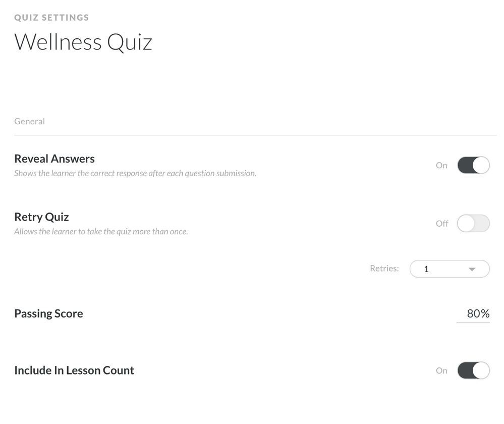Screen dimensions: 504x424
Task: Click the Passing Score setting label
Action: click(48, 313)
